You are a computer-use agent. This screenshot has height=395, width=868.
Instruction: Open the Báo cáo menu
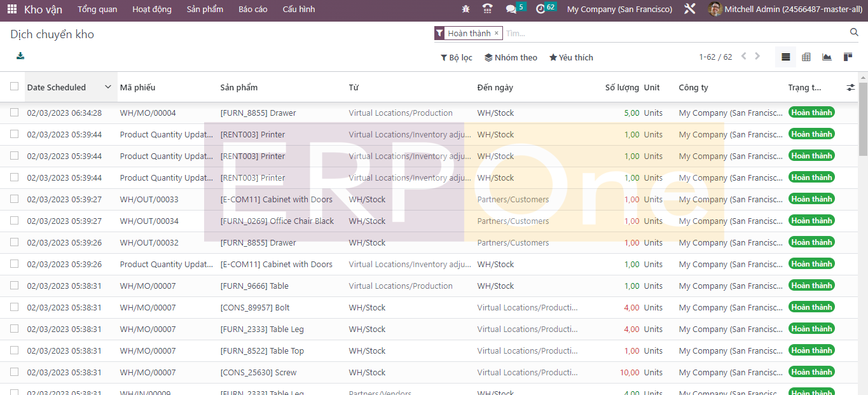[x=252, y=10]
